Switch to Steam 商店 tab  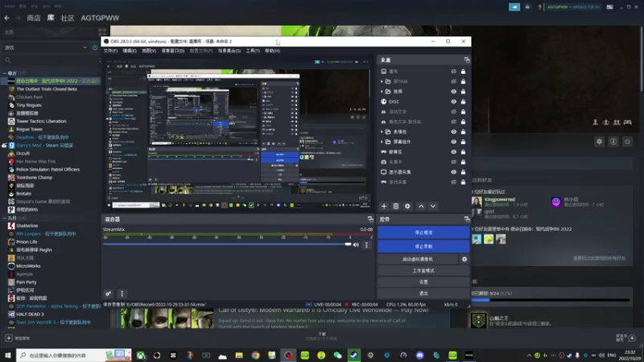[x=34, y=18]
